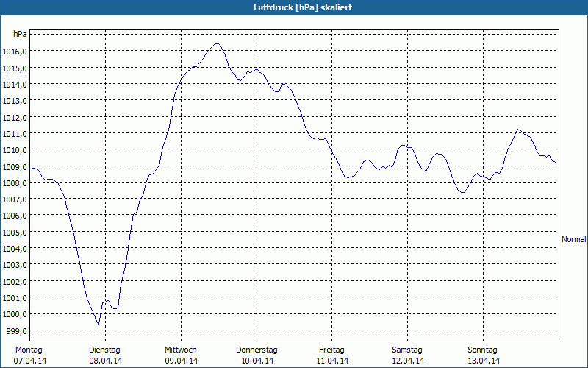This screenshot has height=368, width=588.
Task: Click the 1014,0 pressure axis label
Action: click(x=15, y=85)
